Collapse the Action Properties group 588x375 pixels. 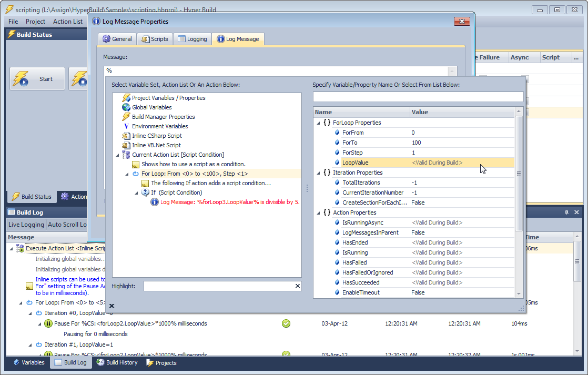pos(318,212)
